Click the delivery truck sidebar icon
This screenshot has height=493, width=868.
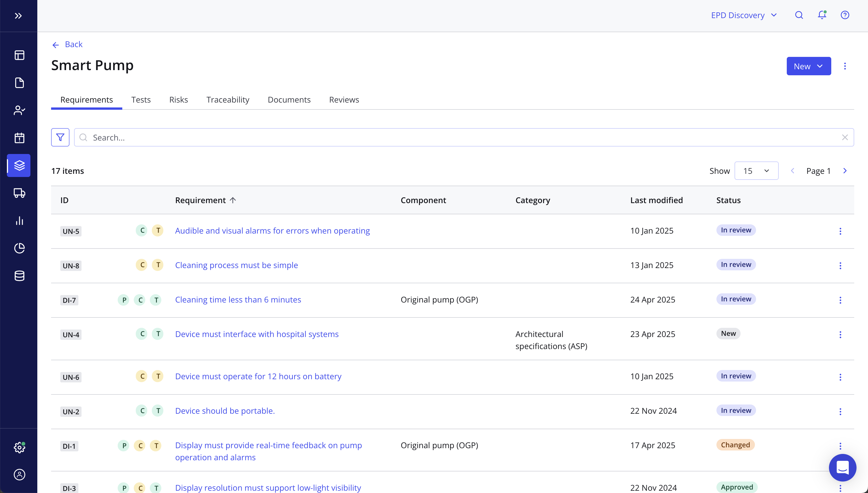coord(19,193)
